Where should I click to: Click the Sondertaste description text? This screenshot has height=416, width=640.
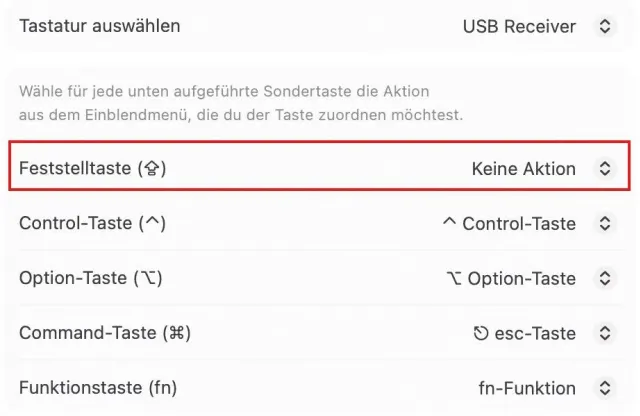240,103
